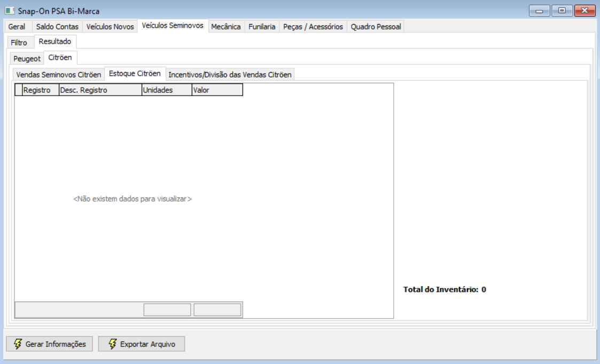The width and height of the screenshot is (600, 364).
Task: Click the Exportar Arquivo button
Action: click(142, 344)
